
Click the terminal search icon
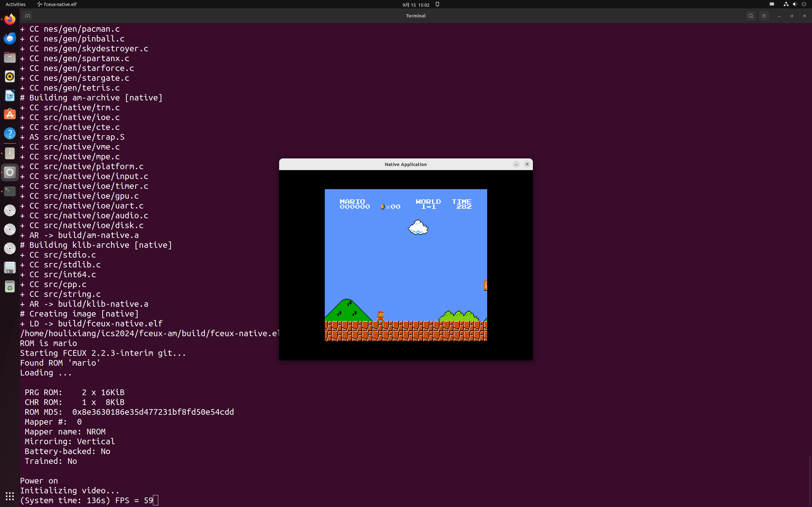tap(750, 16)
